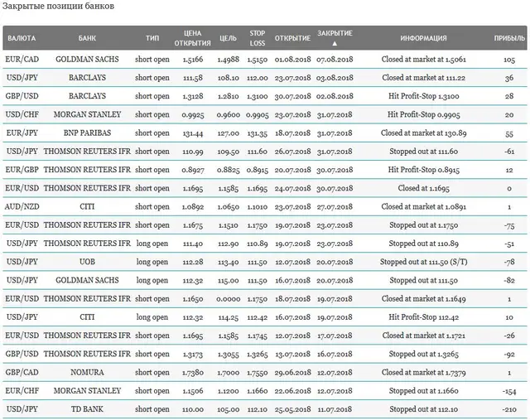Select the AUD/NZD currency cell

coord(22,206)
